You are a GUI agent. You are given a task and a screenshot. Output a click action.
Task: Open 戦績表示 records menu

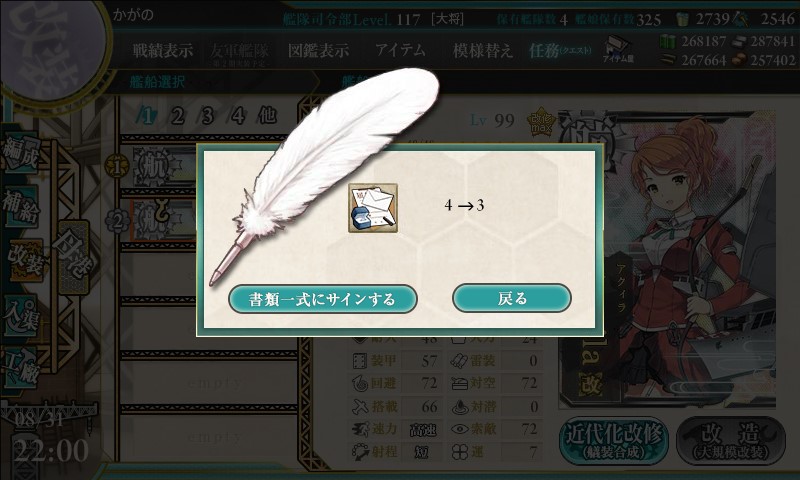(x=163, y=50)
